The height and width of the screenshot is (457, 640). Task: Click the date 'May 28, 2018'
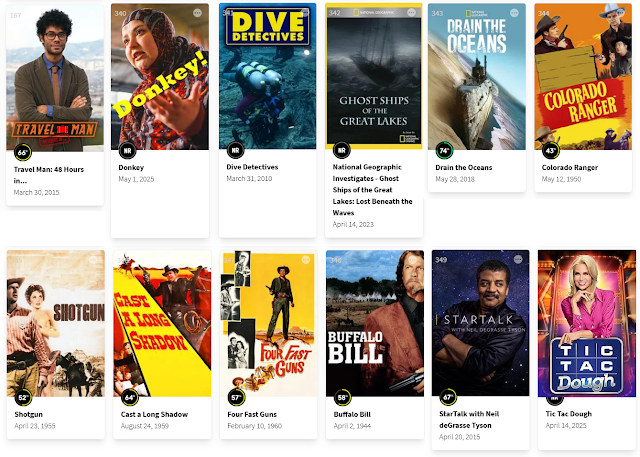[455, 179]
